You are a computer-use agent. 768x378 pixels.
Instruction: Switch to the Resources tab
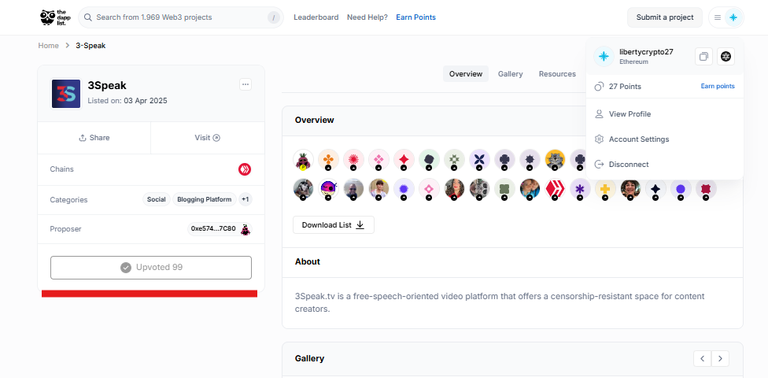[x=557, y=74]
